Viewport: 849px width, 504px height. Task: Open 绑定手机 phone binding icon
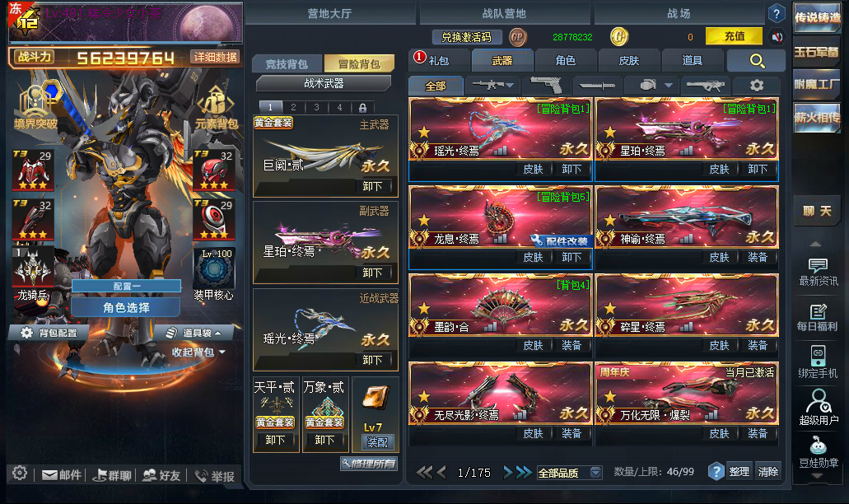point(818,362)
